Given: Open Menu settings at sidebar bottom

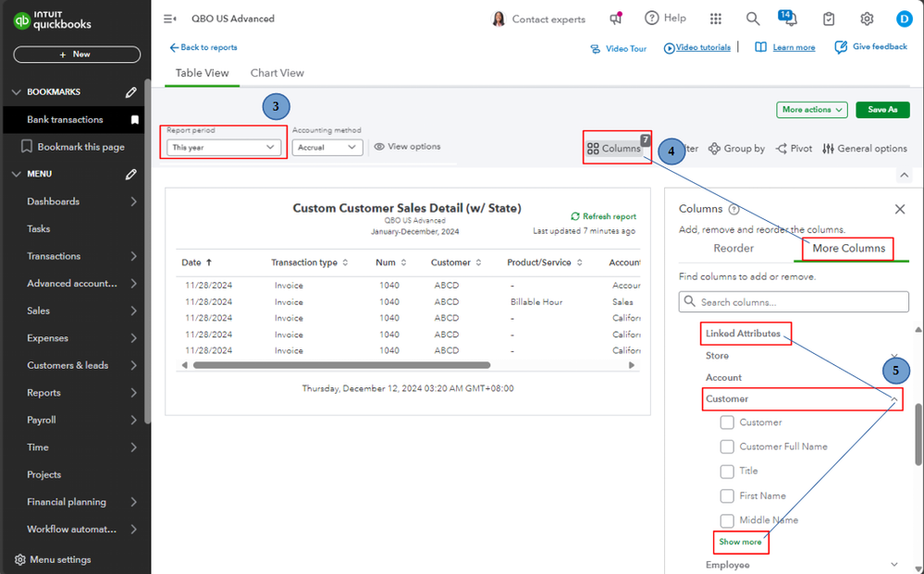Looking at the screenshot, I should point(53,560).
